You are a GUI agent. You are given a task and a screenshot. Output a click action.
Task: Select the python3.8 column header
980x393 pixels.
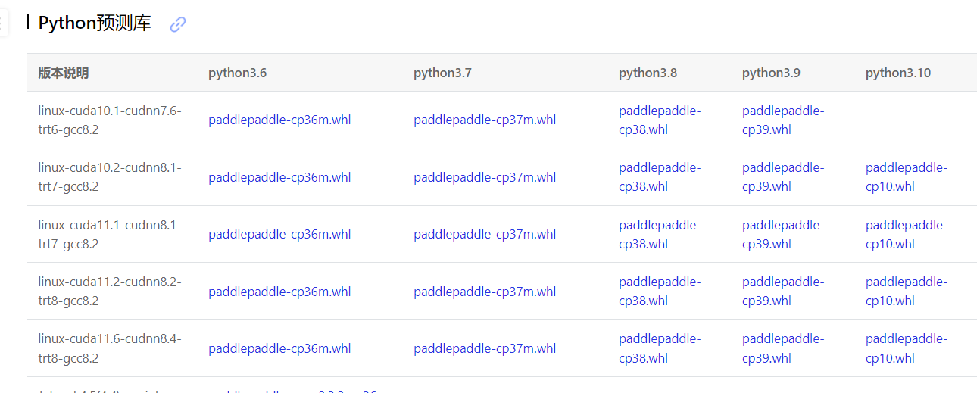pos(648,73)
